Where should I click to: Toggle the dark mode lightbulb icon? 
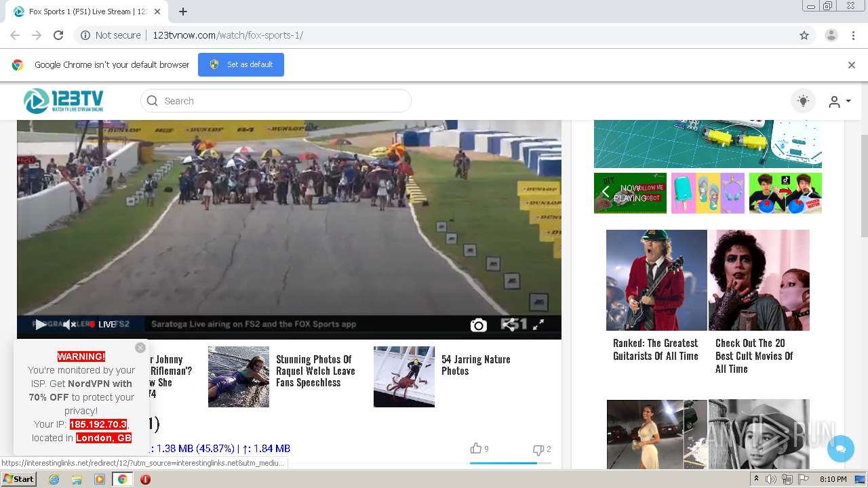click(803, 101)
